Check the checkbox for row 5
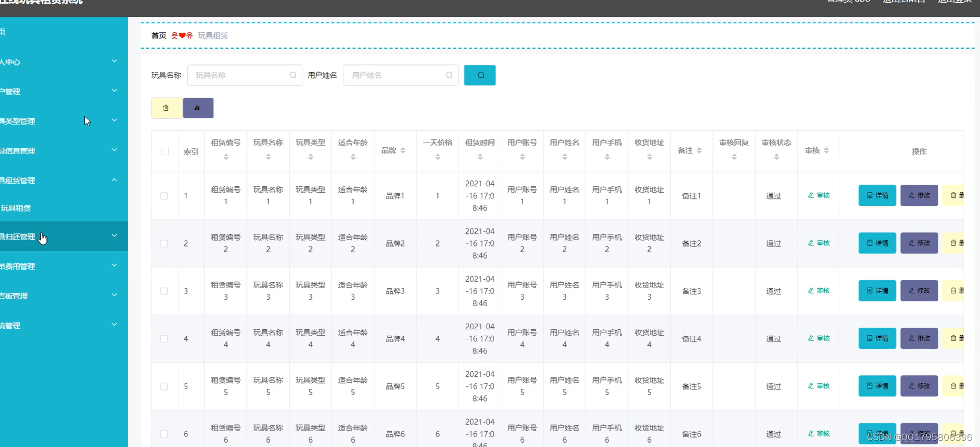Image resolution: width=980 pixels, height=447 pixels. click(164, 386)
